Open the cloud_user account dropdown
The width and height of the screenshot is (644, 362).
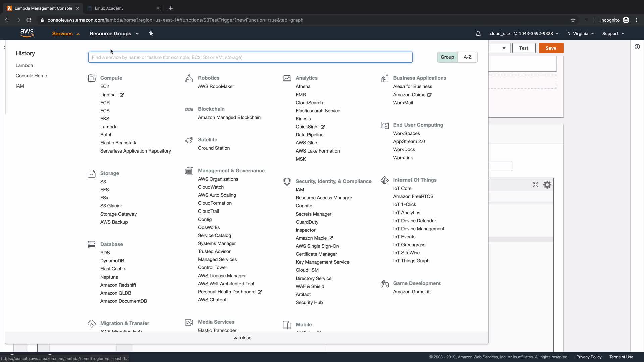(x=524, y=33)
